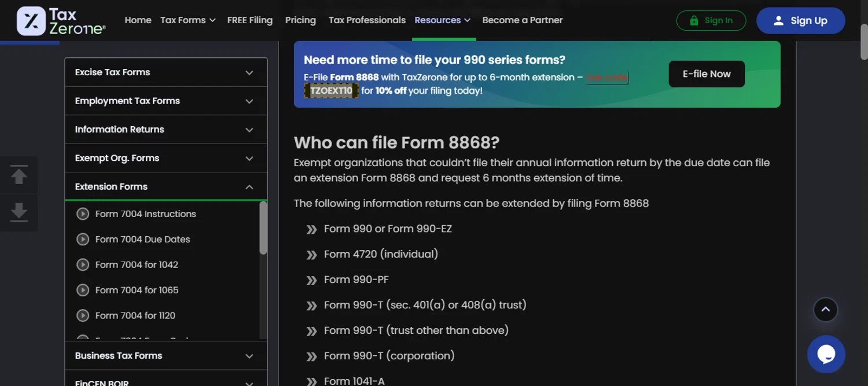The height and width of the screenshot is (386, 868).
Task: Click the E-file Now button
Action: [707, 74]
